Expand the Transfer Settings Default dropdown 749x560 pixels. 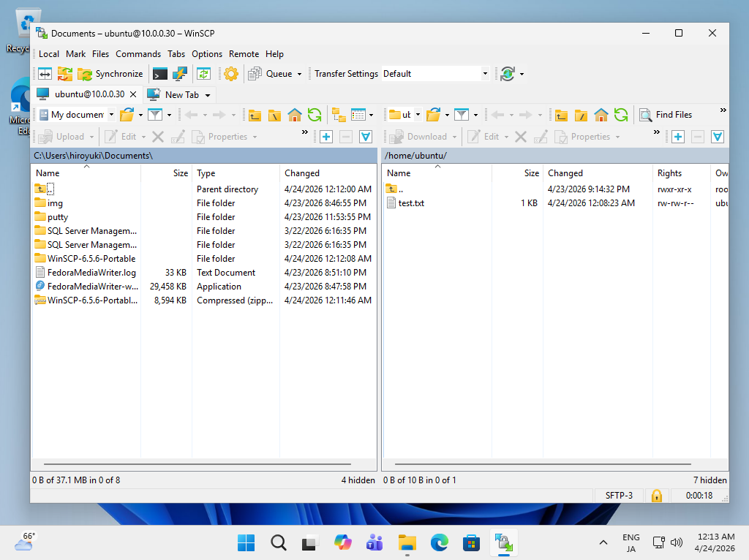(485, 74)
